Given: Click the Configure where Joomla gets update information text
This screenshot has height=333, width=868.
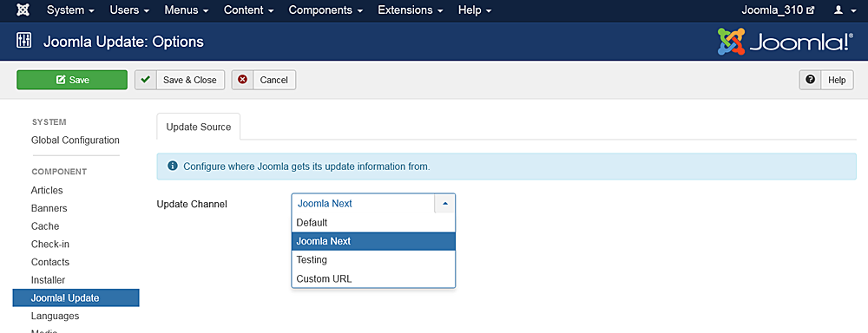Looking at the screenshot, I should point(306,166).
